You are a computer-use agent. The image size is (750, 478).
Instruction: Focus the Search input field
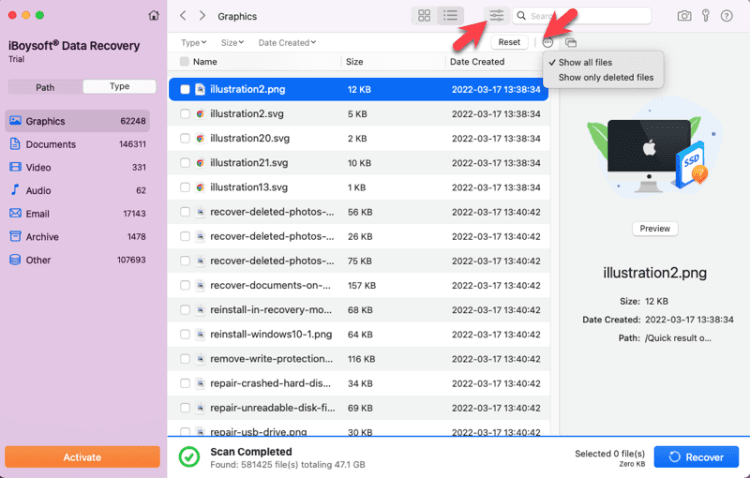582,16
